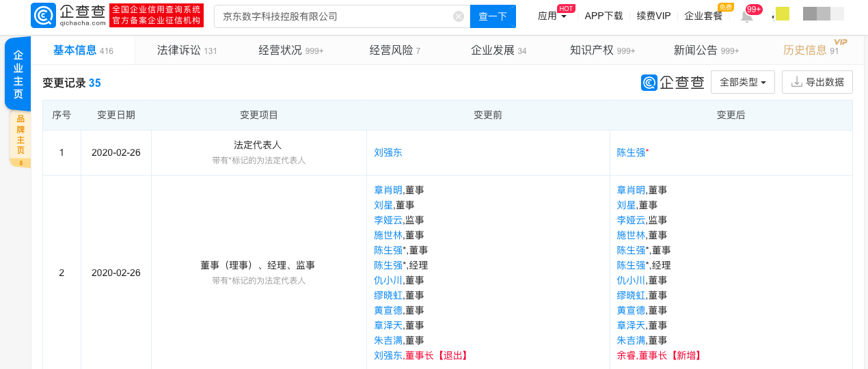Switch to the 经营风险 tab
This screenshot has width=868, height=369.
click(394, 50)
